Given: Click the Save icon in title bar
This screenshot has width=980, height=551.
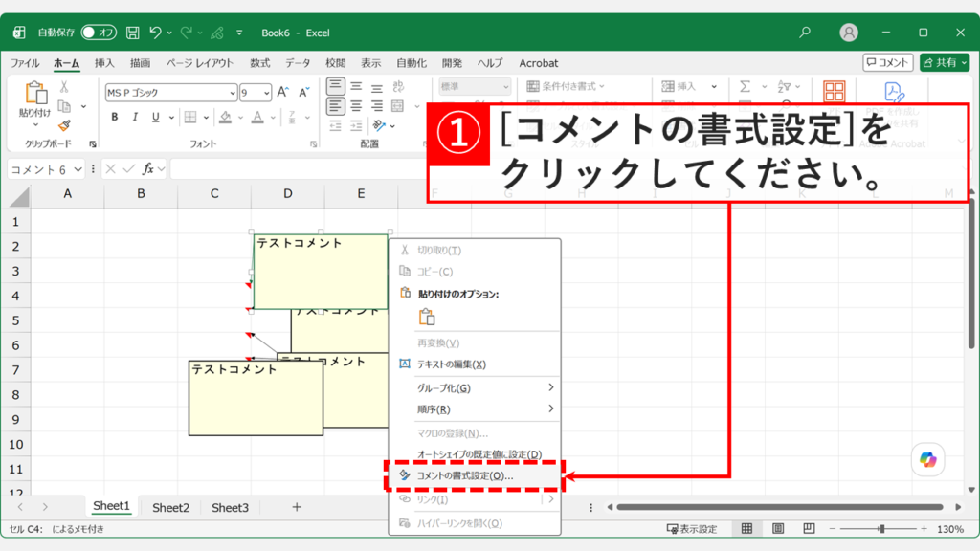Looking at the screenshot, I should click(132, 33).
